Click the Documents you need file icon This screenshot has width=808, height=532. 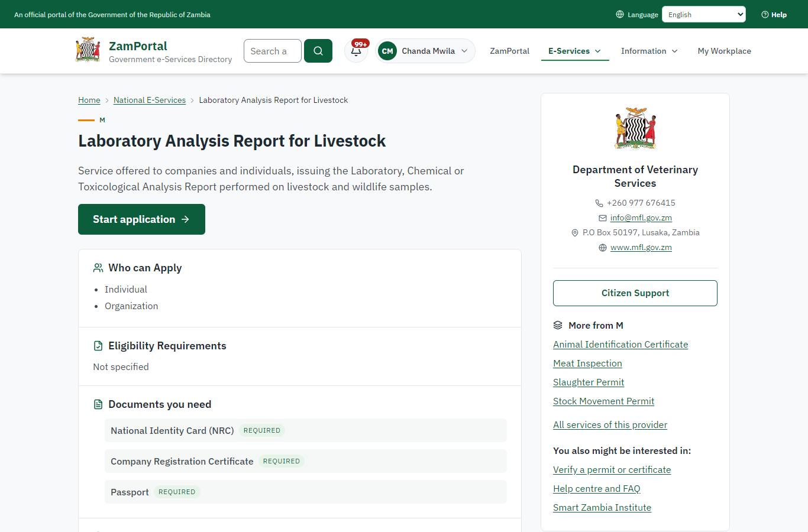[x=98, y=404]
